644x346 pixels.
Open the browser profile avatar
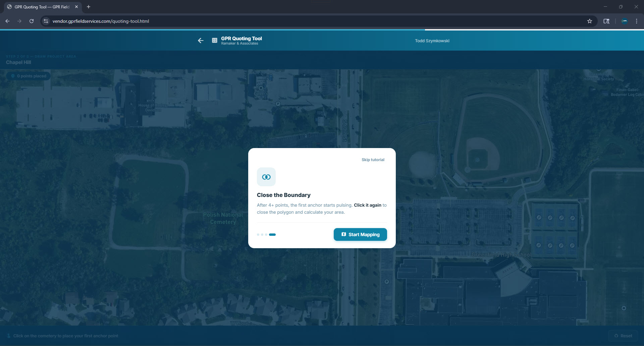(x=624, y=21)
